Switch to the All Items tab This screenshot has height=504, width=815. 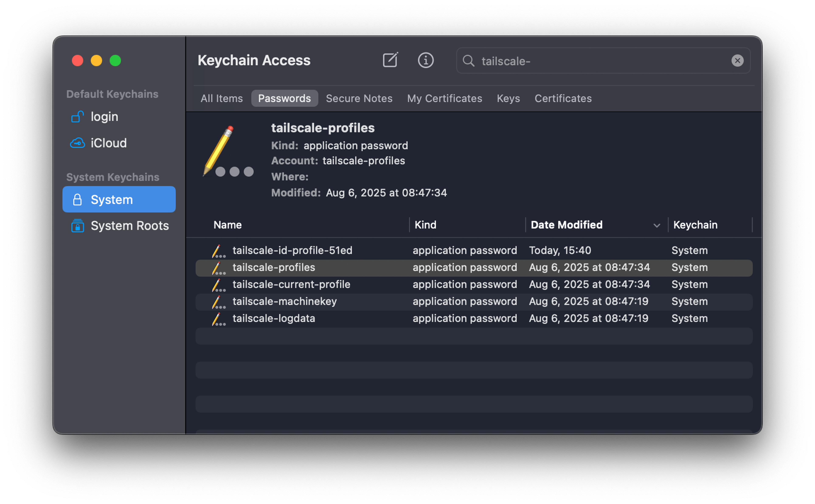[x=221, y=98]
